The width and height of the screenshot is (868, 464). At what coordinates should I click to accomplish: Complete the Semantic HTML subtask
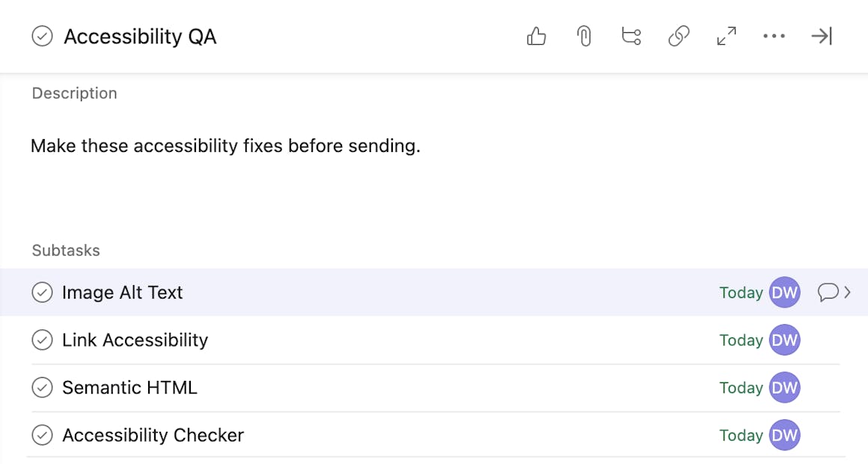(x=43, y=388)
